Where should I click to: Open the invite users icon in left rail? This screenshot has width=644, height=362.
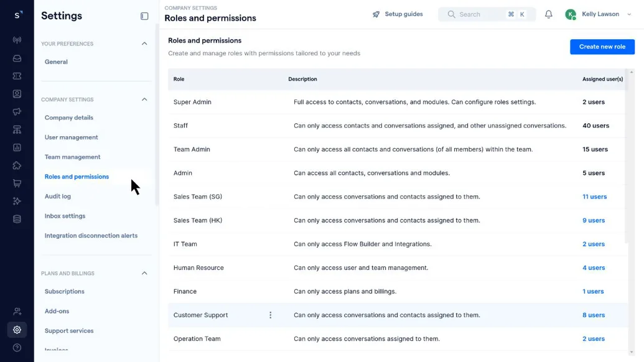[17, 312]
